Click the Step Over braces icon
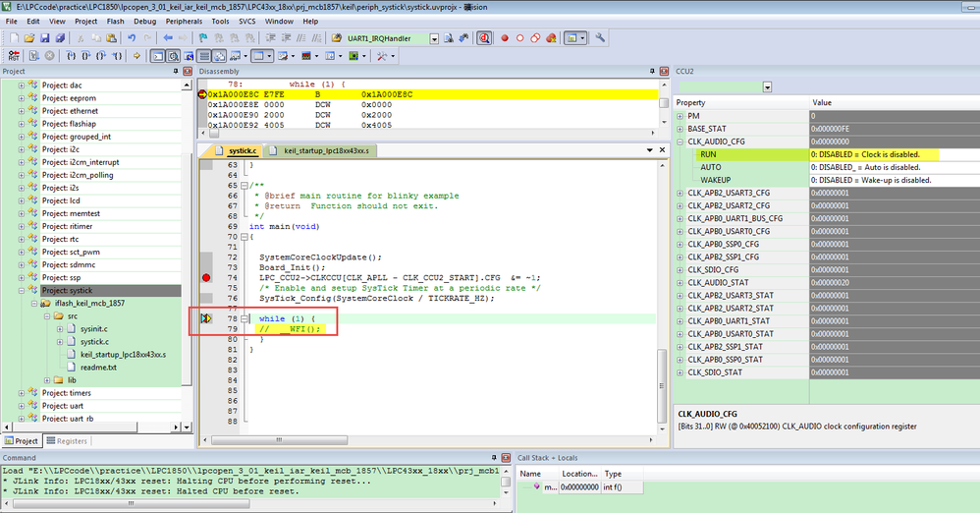The height and width of the screenshot is (513, 980). [86, 56]
